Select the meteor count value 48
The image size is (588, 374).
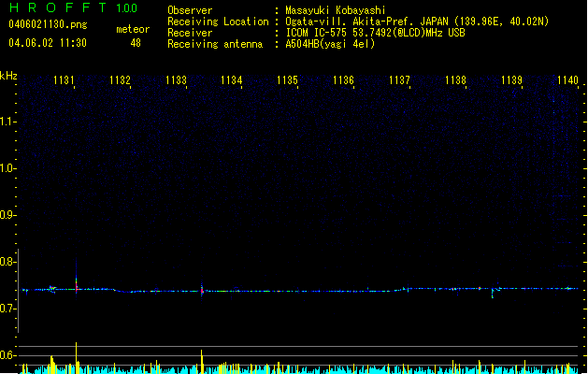tap(136, 43)
